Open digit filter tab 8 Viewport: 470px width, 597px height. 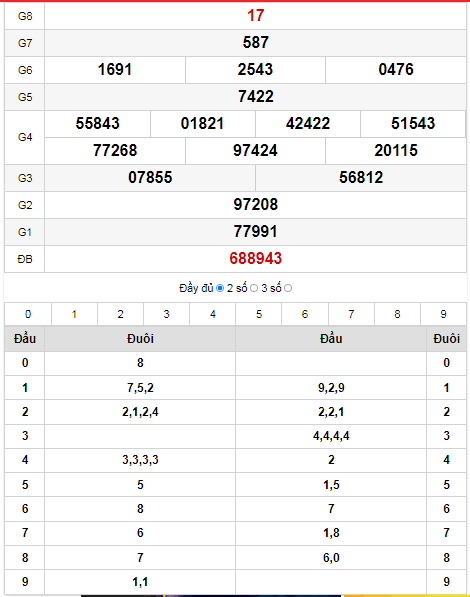[x=397, y=314]
